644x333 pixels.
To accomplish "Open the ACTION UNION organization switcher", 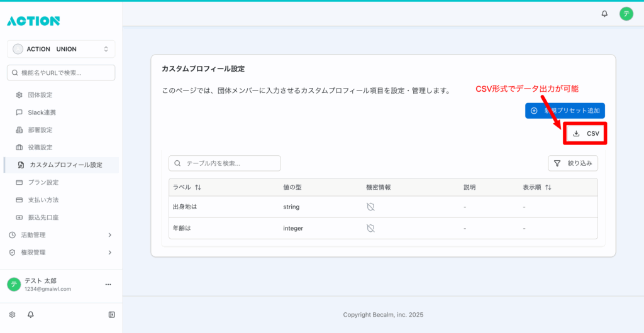I will tap(61, 49).
